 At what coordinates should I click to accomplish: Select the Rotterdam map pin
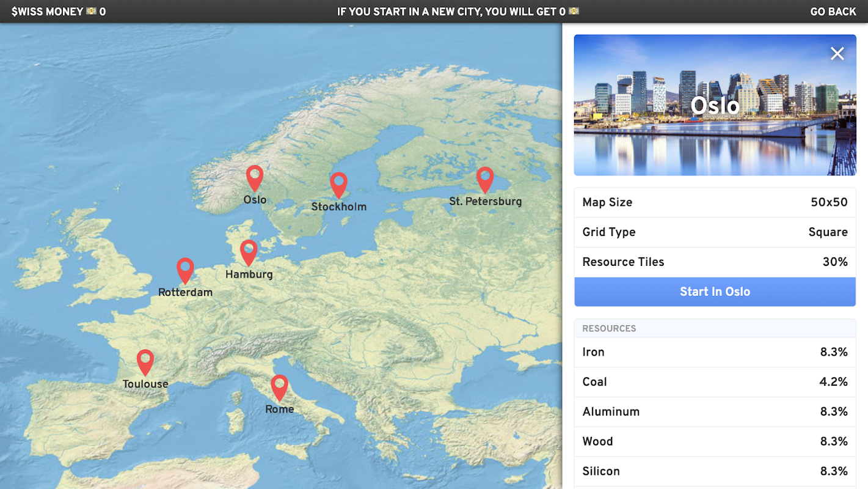pos(185,271)
